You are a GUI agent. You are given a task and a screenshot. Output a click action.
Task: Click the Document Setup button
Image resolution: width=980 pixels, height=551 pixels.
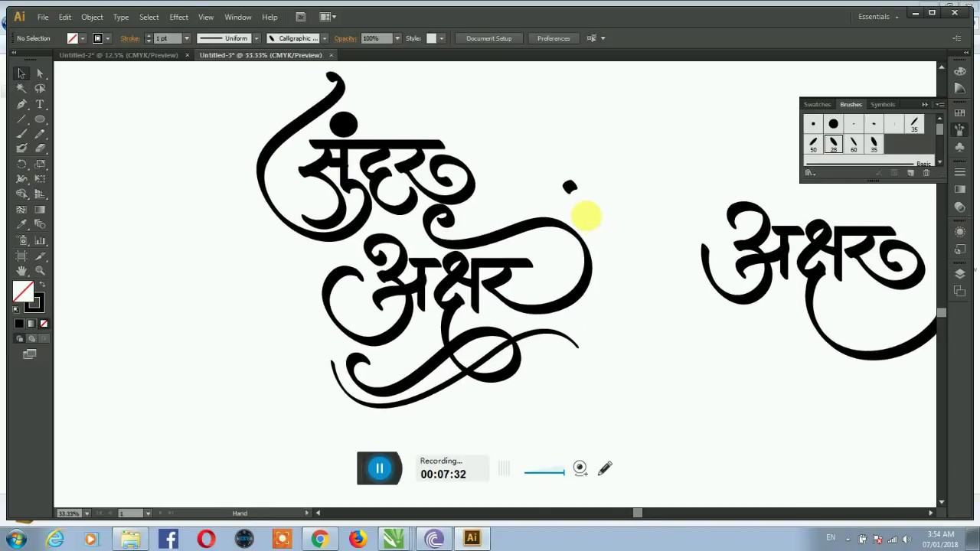tap(488, 38)
